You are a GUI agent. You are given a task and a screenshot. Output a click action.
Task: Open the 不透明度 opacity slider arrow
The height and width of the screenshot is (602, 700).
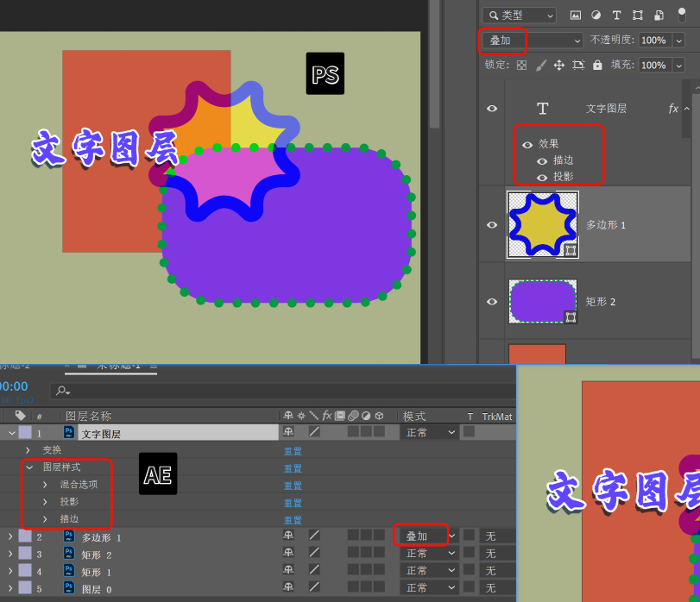(678, 41)
